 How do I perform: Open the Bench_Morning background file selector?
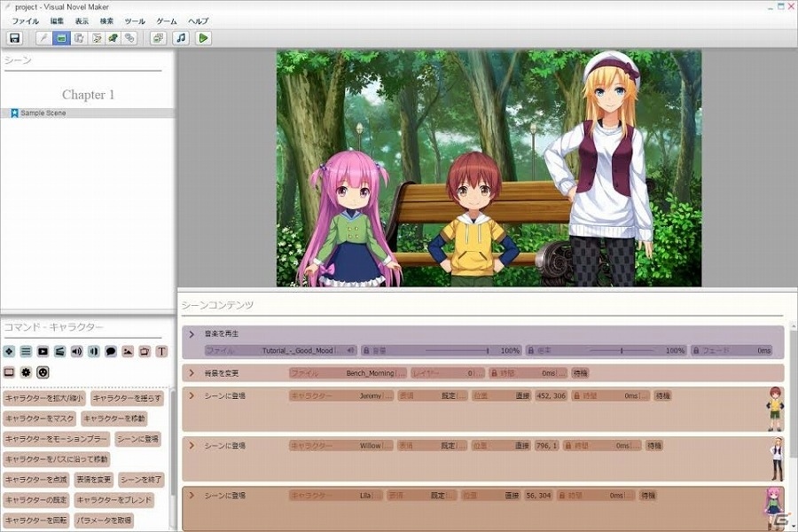[348, 373]
